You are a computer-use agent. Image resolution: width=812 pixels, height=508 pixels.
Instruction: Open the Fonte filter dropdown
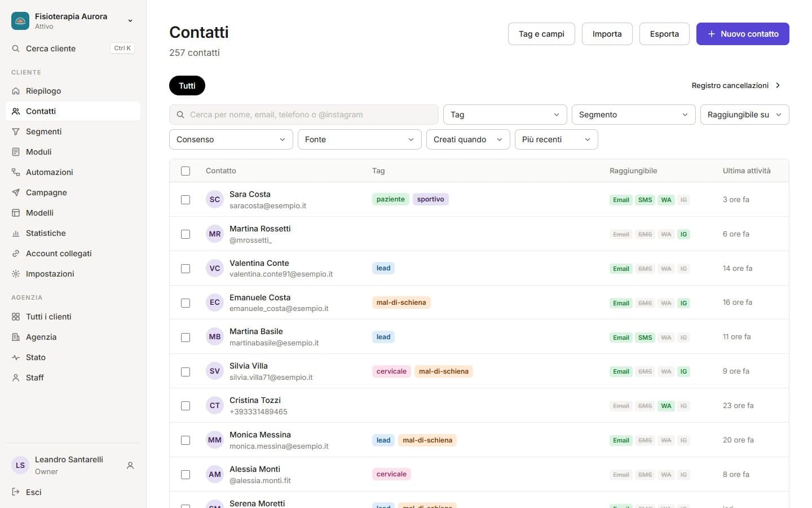tap(360, 139)
